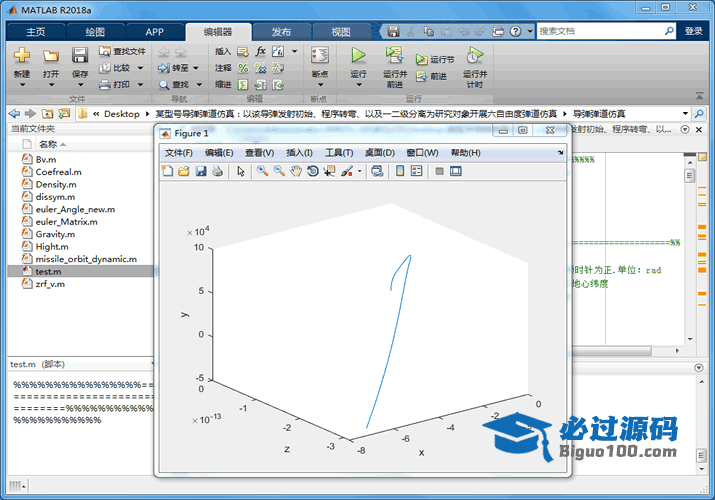Click Figure 1 show plot tools icon
The image size is (715, 500).
point(456,171)
